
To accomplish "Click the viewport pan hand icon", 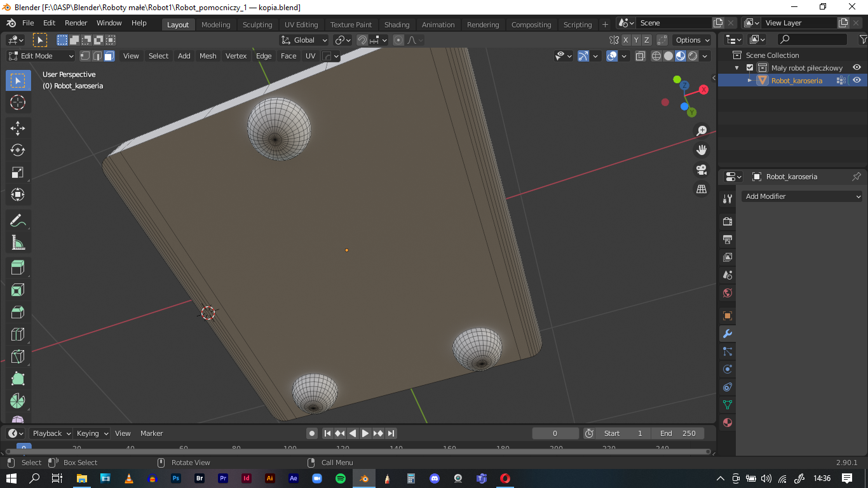I will (x=702, y=150).
